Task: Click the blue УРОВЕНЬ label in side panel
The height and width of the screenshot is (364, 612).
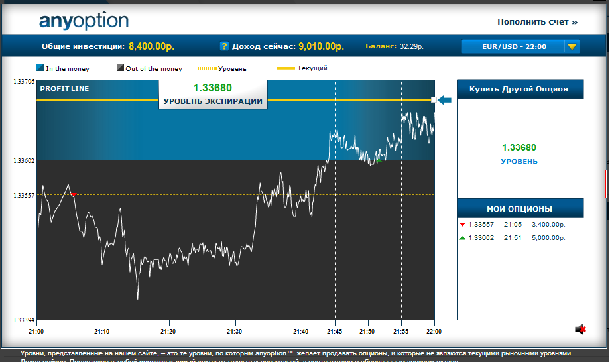Action: [x=519, y=162]
